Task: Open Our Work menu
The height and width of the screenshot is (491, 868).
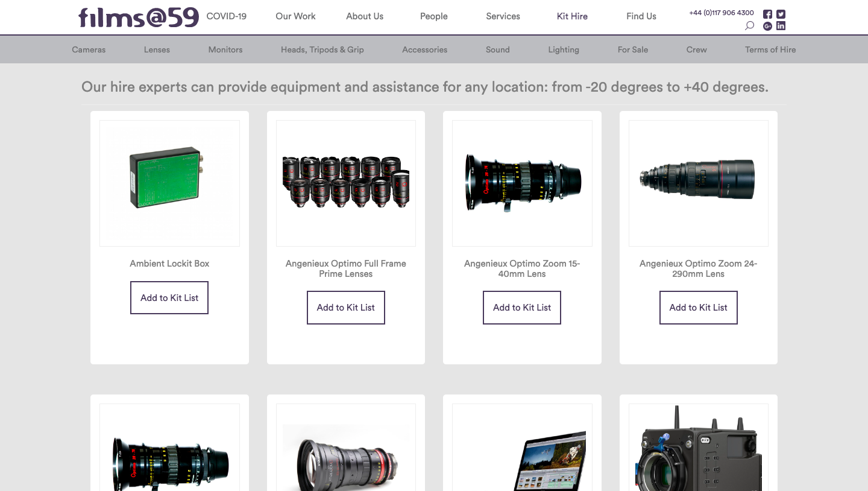Action: [x=295, y=16]
